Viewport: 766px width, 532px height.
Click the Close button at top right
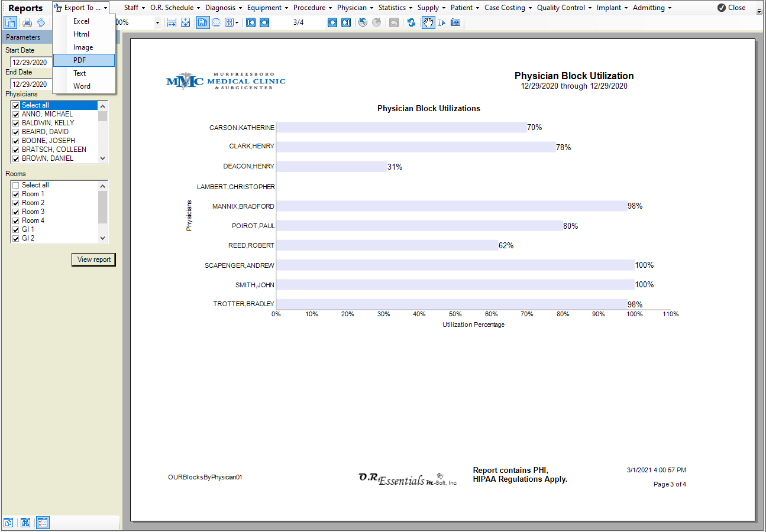pos(731,8)
